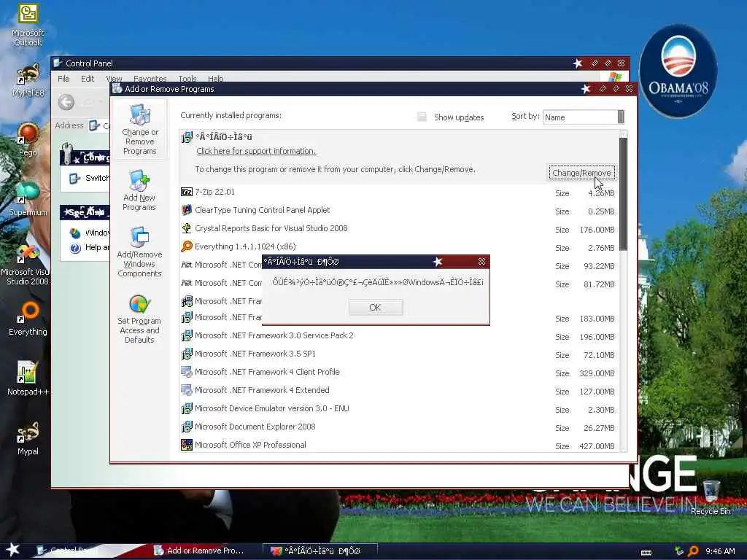Click the clock showing 9:46 AM
The height and width of the screenshot is (560, 747).
pyautogui.click(x=720, y=551)
